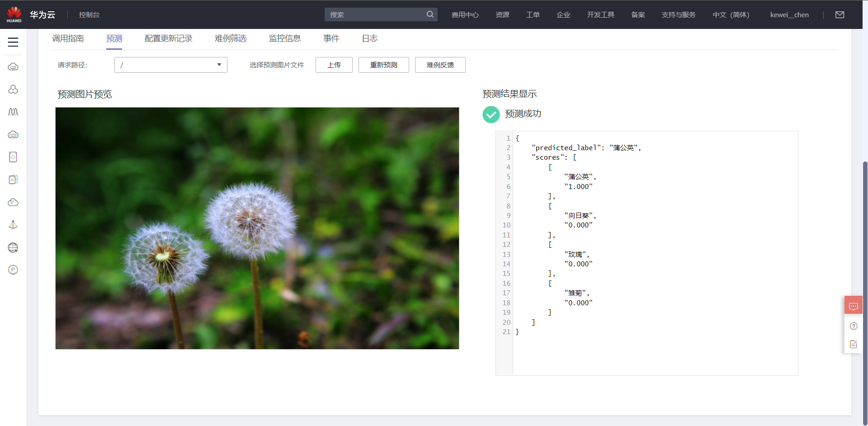Click the 预测成功 status text

pyautogui.click(x=523, y=114)
